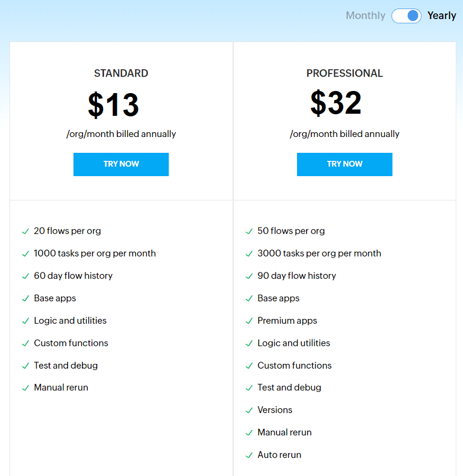Click the checkmark beside 90 day flow history
Viewport: 463px width, 476px height.
tap(248, 276)
